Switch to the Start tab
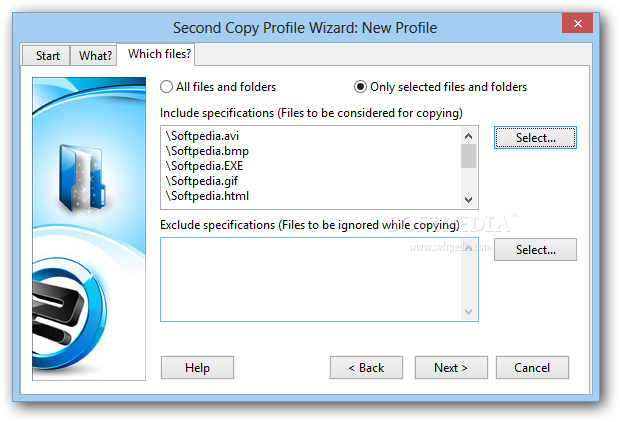Image resolution: width=620 pixels, height=422 pixels. pyautogui.click(x=47, y=55)
